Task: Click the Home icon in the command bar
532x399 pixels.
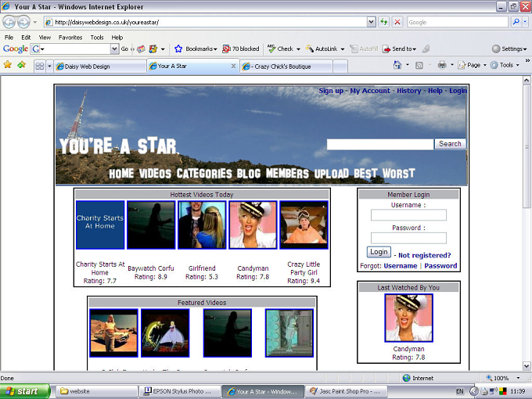Action: (397, 65)
